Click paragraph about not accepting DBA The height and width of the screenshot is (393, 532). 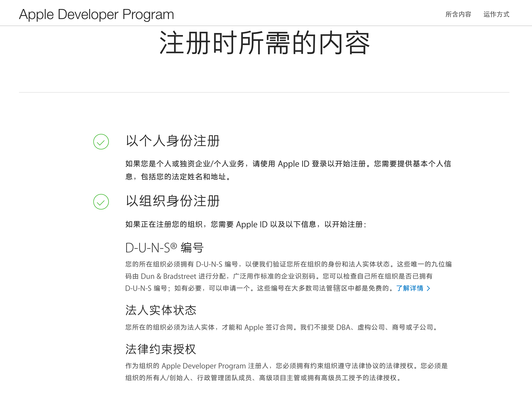(x=282, y=327)
